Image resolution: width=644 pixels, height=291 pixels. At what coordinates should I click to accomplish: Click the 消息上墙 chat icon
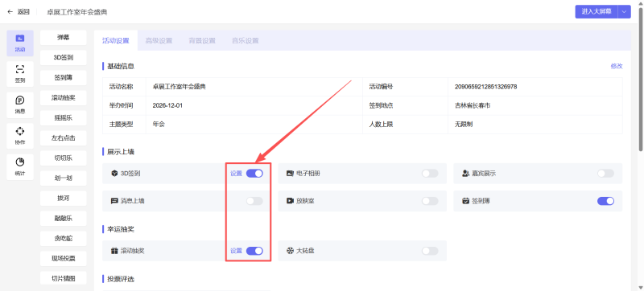114,201
